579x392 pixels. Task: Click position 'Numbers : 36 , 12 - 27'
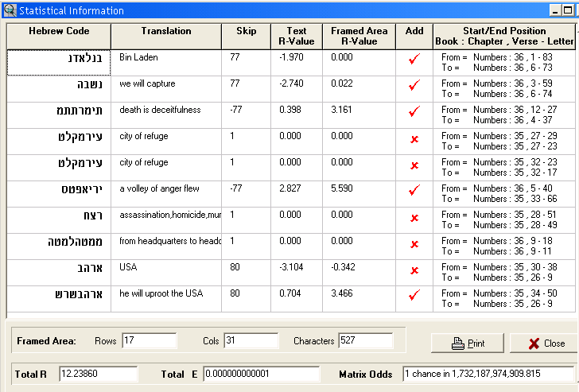click(515, 110)
